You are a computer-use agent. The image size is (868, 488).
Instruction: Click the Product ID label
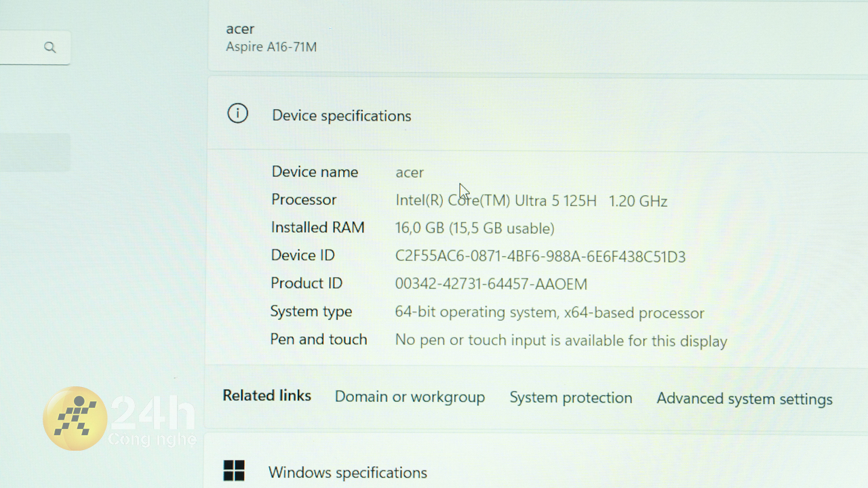(x=307, y=283)
